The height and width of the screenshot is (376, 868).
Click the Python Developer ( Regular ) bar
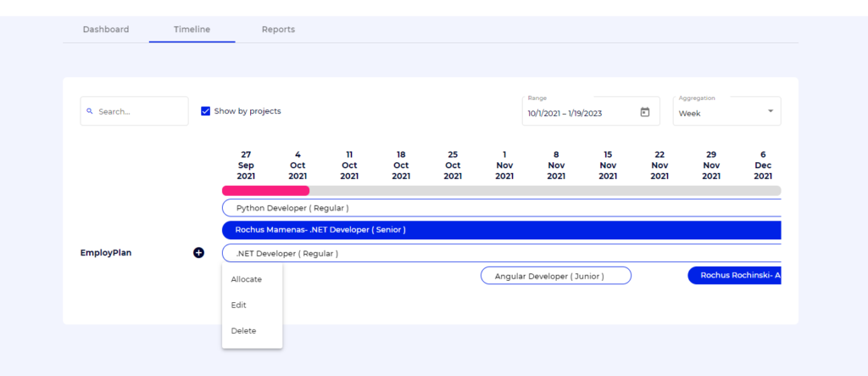[502, 208]
